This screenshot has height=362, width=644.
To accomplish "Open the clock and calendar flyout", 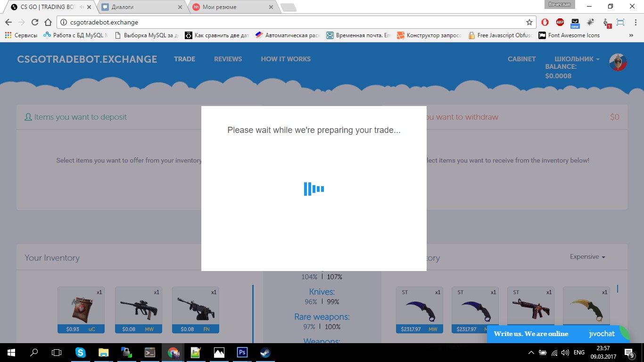I will click(603, 352).
